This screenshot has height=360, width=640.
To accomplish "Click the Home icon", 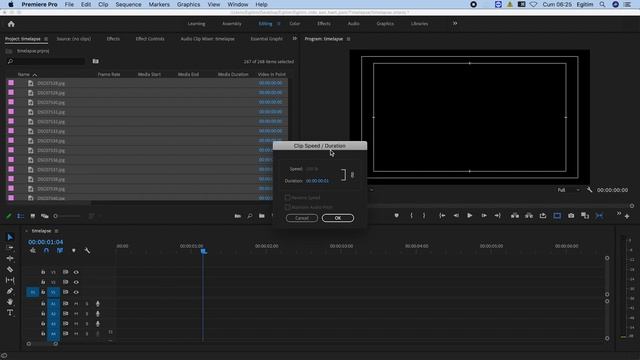I will (11, 24).
